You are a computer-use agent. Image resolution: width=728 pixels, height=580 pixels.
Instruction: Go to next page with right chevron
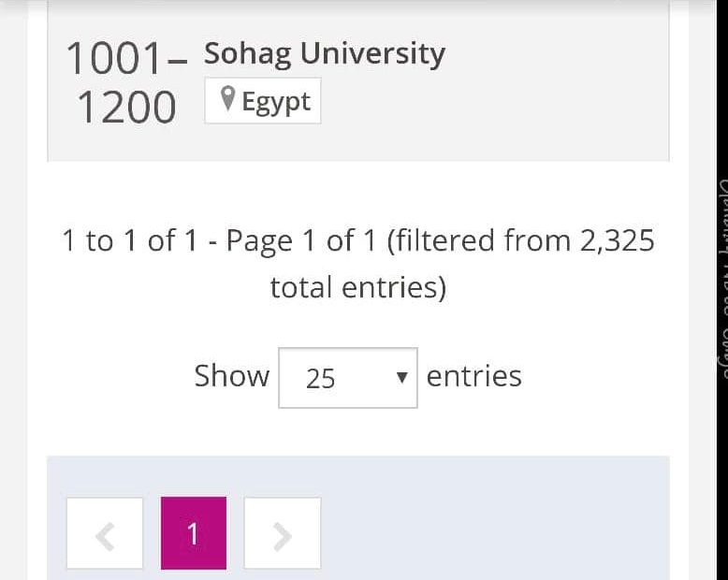(x=282, y=534)
